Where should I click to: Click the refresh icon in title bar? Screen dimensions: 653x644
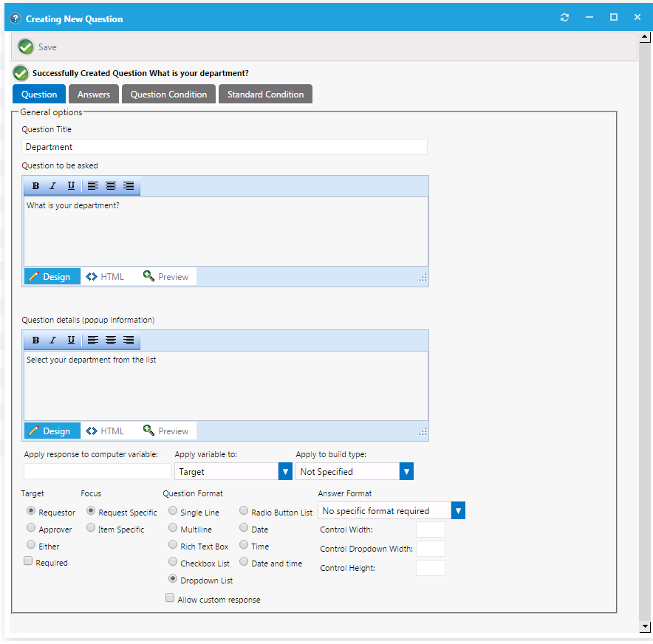(565, 18)
